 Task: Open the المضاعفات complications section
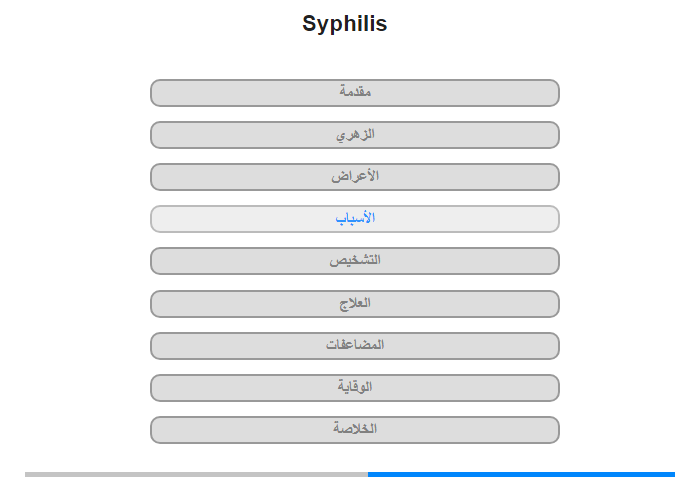click(x=355, y=346)
